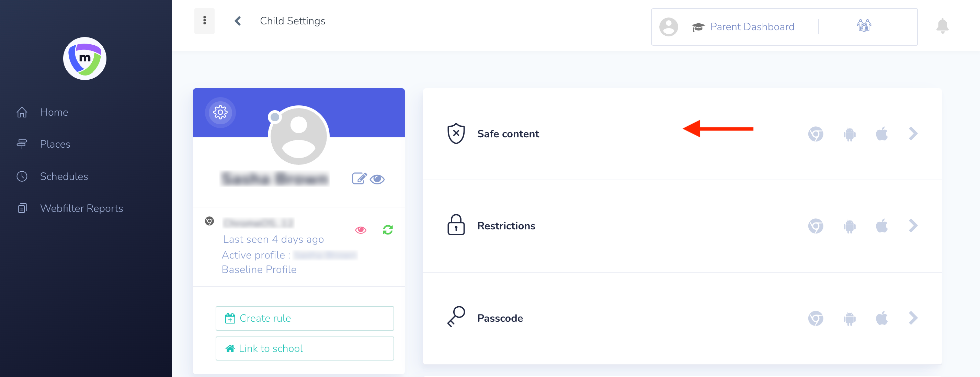Expand the Passcode row chevron

click(913, 318)
